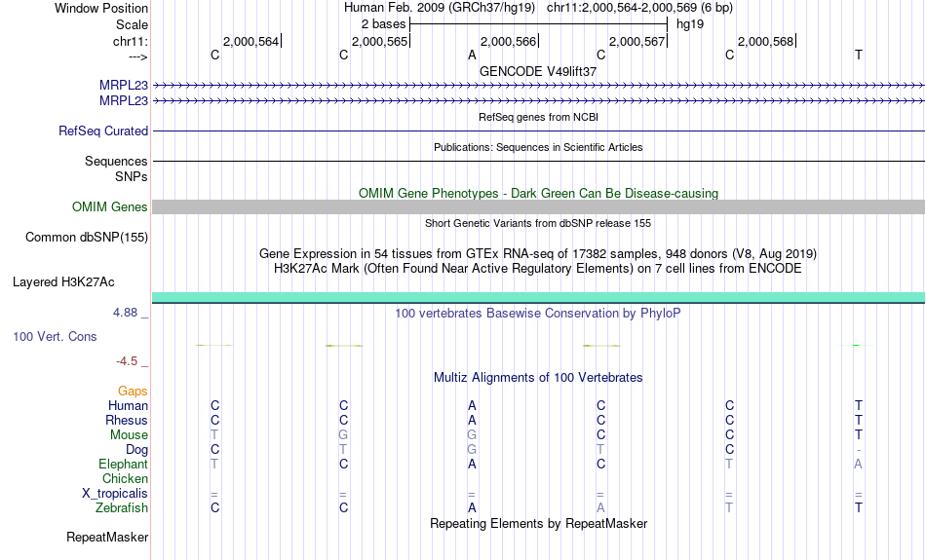Click the Sequences track black line
Screen dimensions: 926x560
539,161
